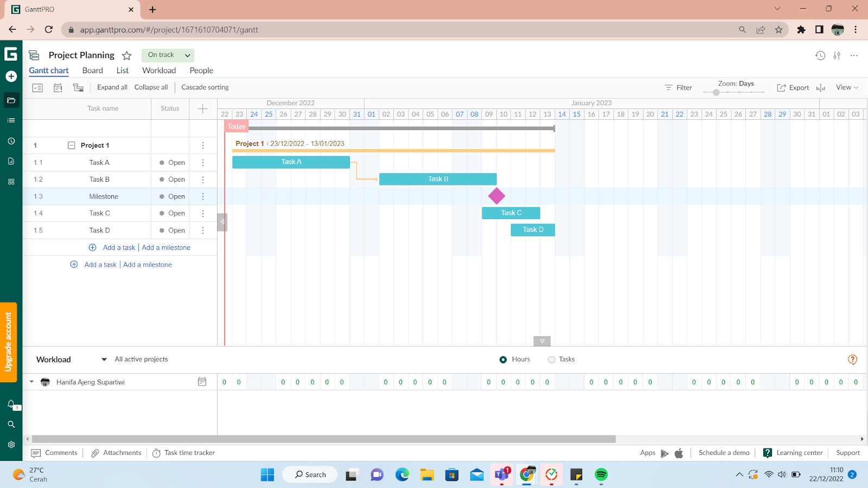The width and height of the screenshot is (868, 488).
Task: Click the add column plus icon
Action: click(203, 108)
